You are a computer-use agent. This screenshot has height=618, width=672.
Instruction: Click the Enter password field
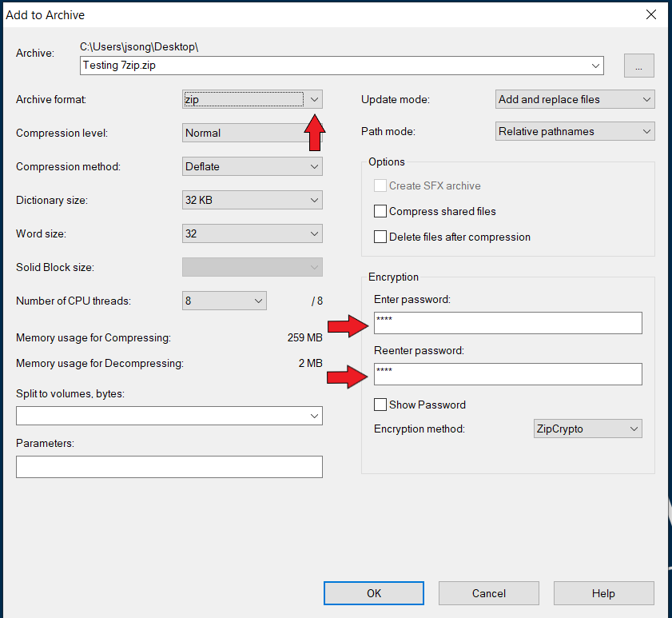[507, 323]
